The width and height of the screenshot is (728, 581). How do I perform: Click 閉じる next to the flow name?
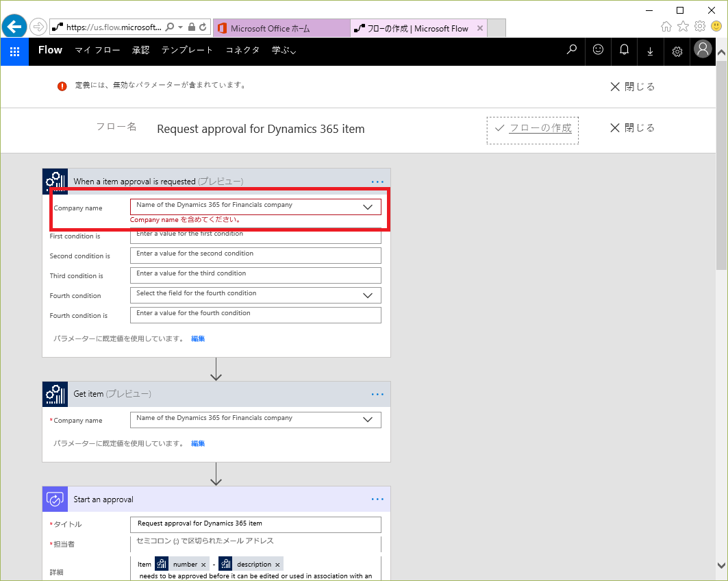pyautogui.click(x=632, y=127)
